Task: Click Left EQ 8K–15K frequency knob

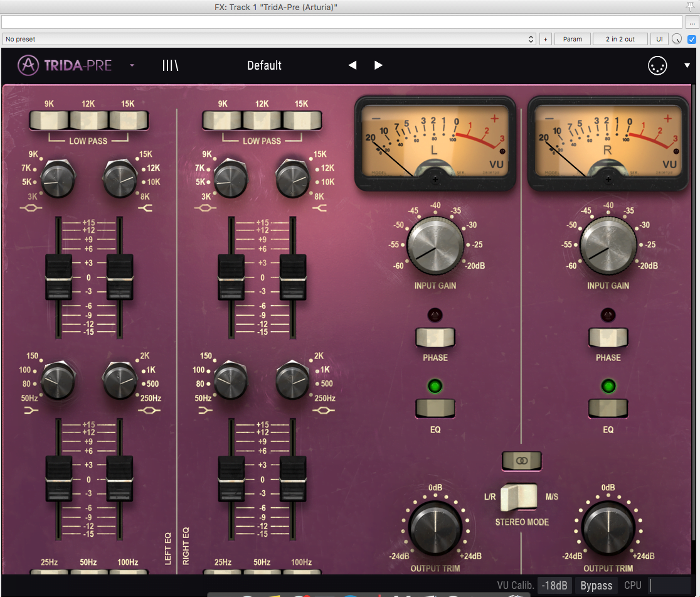Action: (120, 179)
